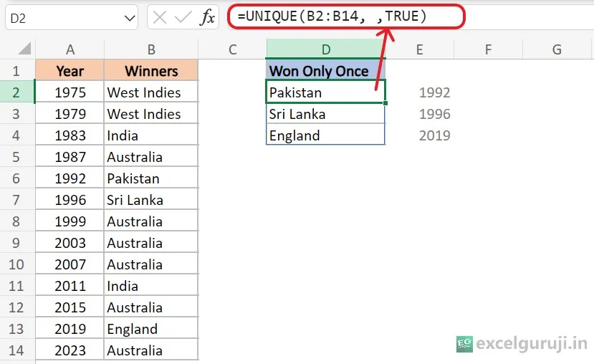Click the year 2003 cell
The width and height of the screenshot is (594, 364).
pyautogui.click(x=70, y=243)
